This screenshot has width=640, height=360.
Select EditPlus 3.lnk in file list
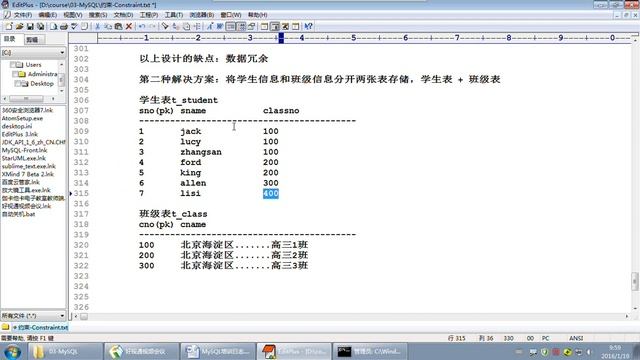(x=20, y=134)
